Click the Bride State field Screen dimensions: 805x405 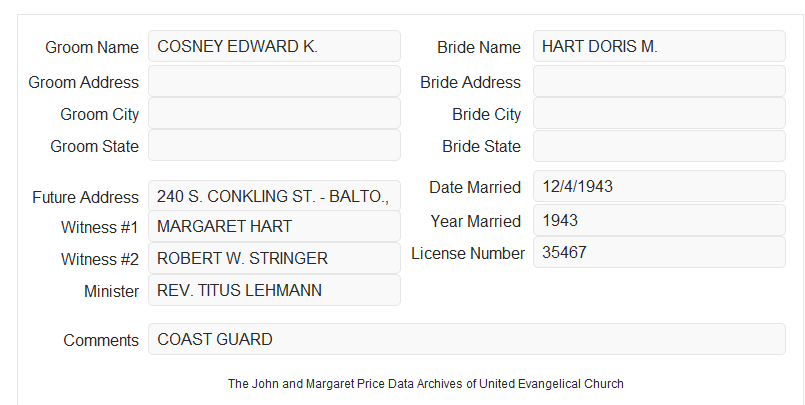click(x=659, y=146)
